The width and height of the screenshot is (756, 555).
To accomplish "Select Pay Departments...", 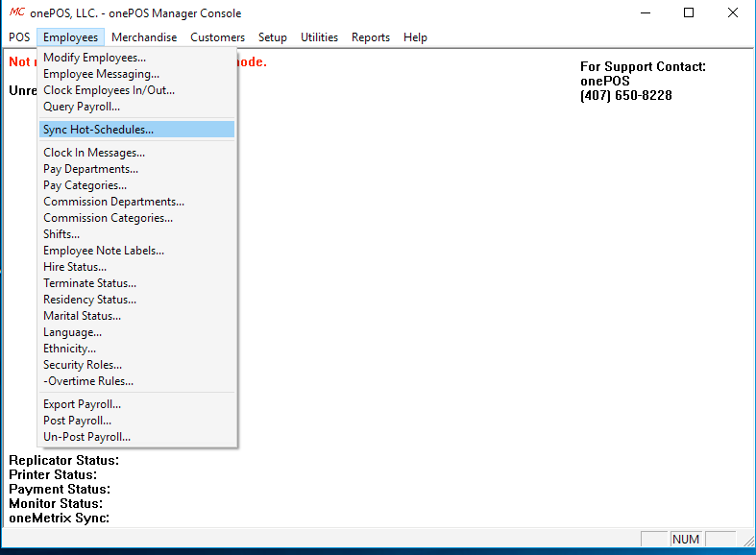I will coord(137,169).
